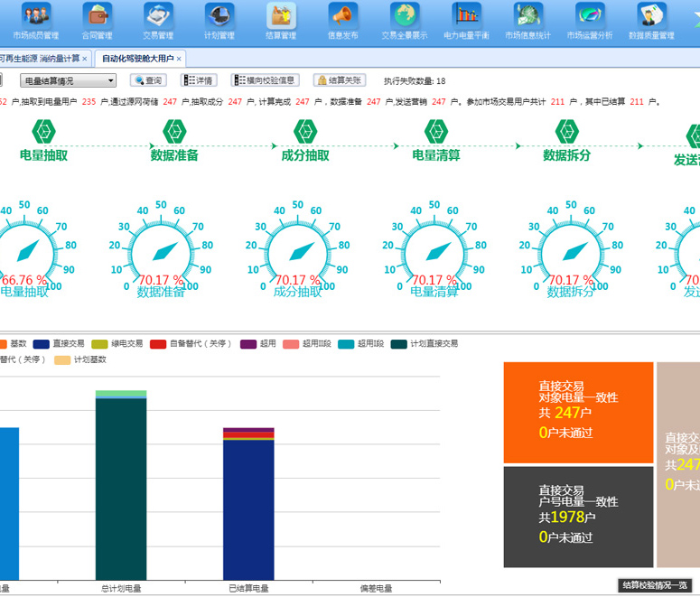Toggle the 直接交易 legend swatch

pos(41,344)
